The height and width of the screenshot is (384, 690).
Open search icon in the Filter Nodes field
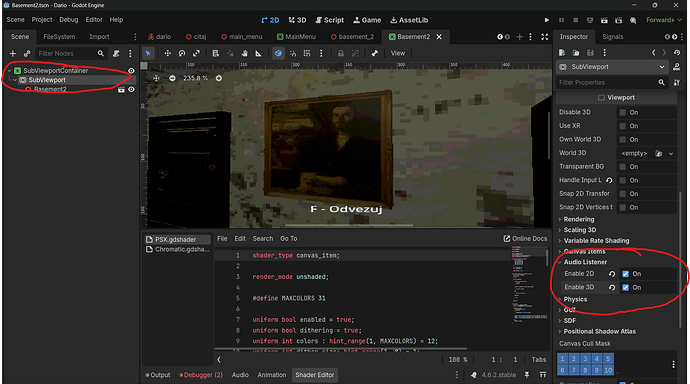pyautogui.click(x=101, y=54)
